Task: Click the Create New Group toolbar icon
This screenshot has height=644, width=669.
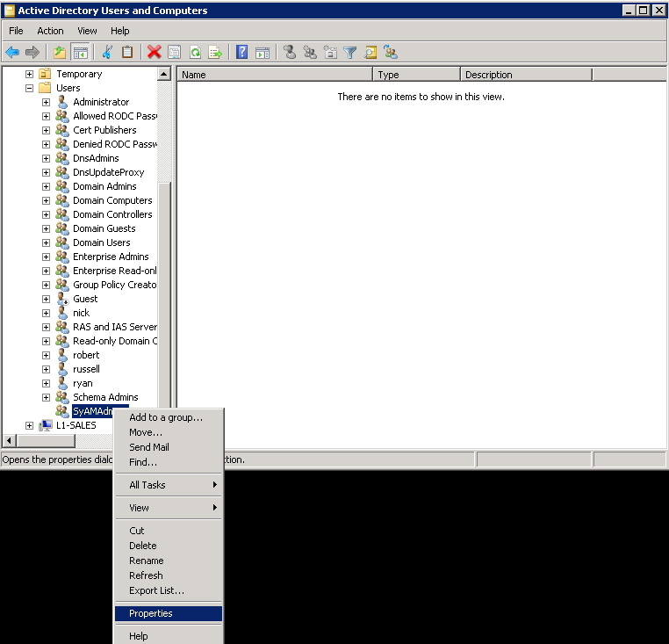Action: coord(310,52)
